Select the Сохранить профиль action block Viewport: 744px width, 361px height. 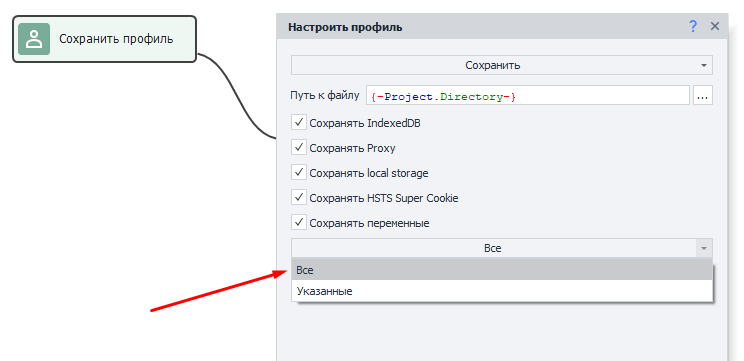pos(104,39)
